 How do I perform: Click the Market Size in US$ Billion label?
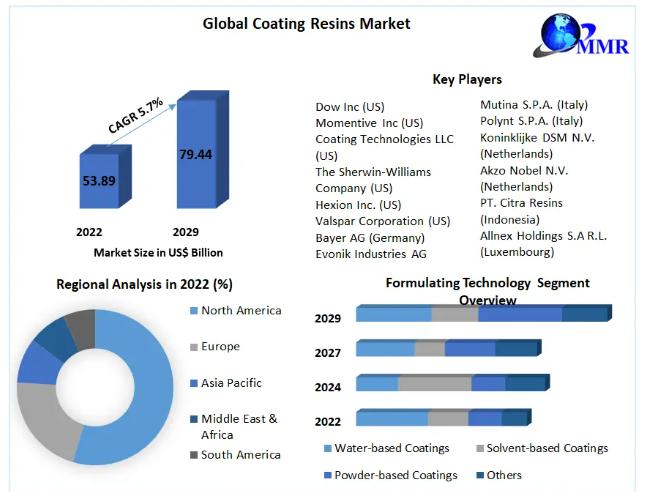tap(158, 253)
